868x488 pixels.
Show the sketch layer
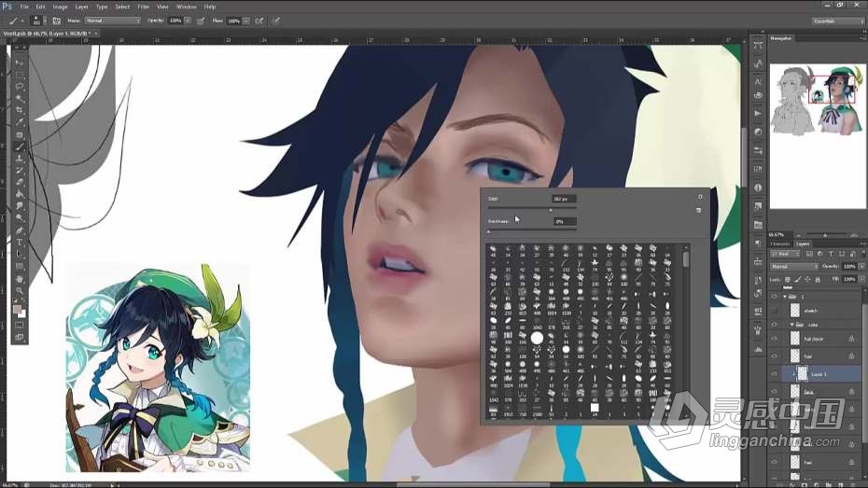click(774, 311)
